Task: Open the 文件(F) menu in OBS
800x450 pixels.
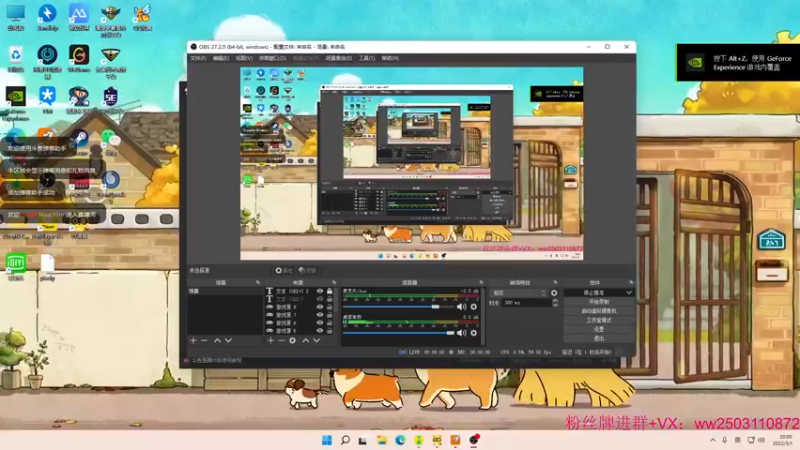Action: (x=198, y=58)
